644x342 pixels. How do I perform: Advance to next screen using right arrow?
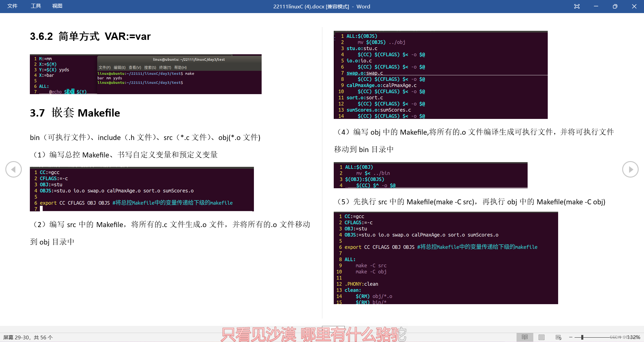[x=630, y=169]
